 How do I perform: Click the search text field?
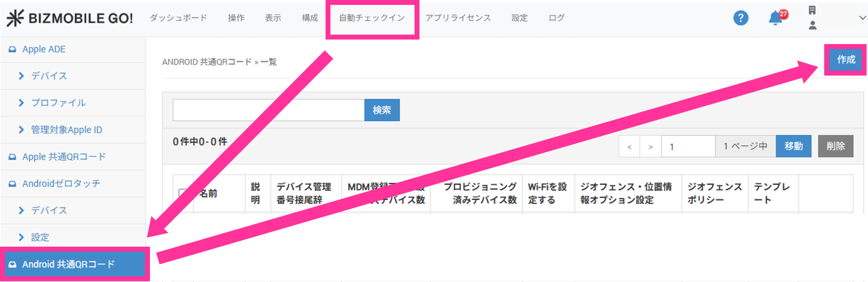268,110
